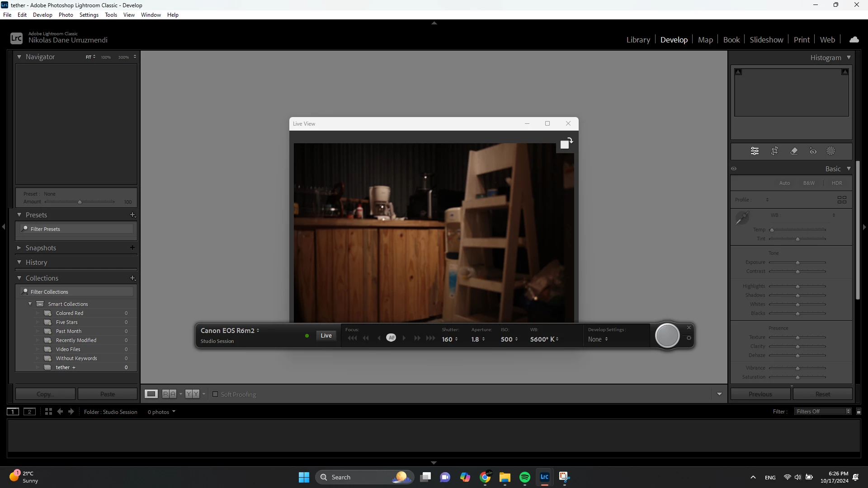Click the preset Amount slider
Screen dimensions: 868x488
pyautogui.click(x=80, y=202)
